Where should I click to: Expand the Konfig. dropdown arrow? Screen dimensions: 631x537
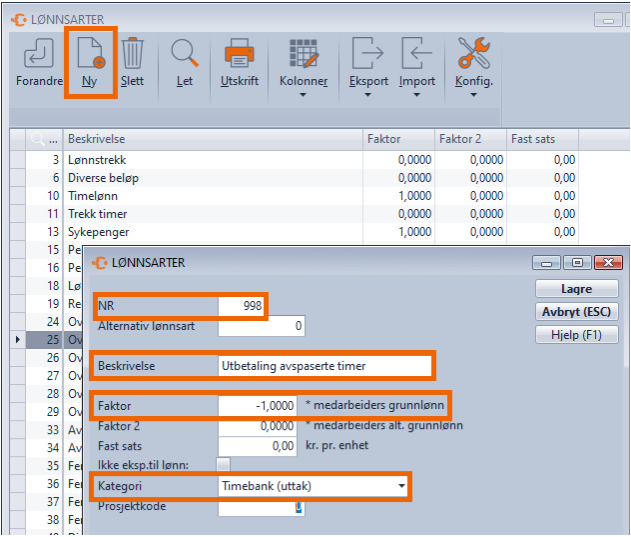click(x=474, y=95)
